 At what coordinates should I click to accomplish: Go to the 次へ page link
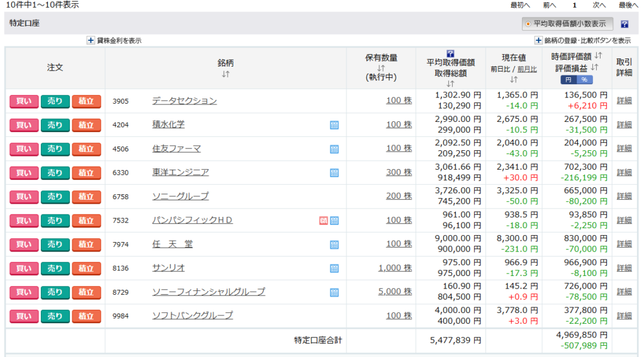click(599, 5)
